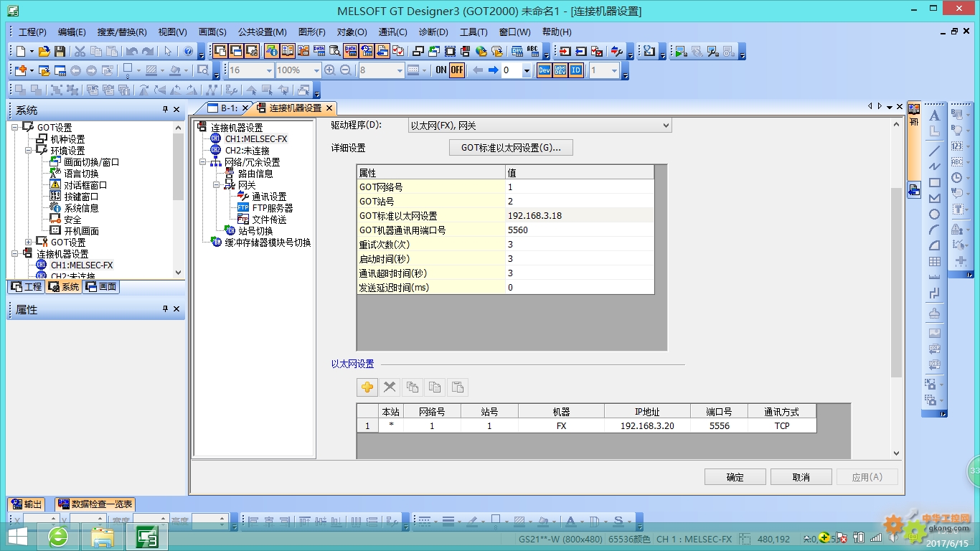This screenshot has width=980, height=551.
Task: Open the 100% zoom dropdown
Action: [316, 70]
